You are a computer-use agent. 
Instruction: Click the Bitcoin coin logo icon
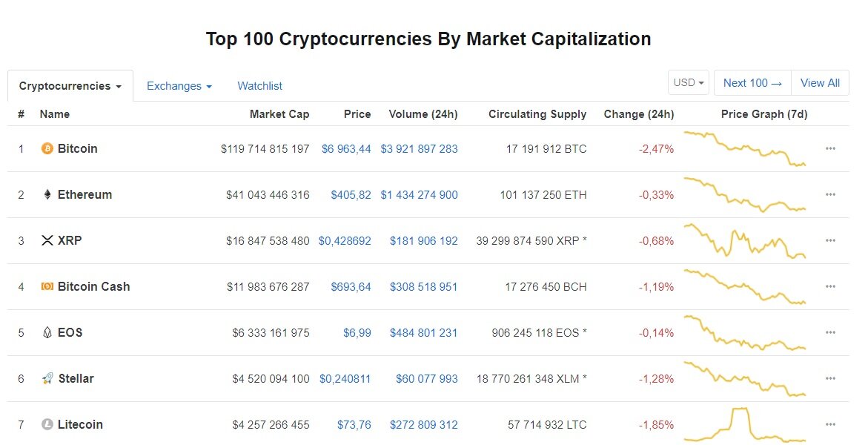(x=47, y=149)
